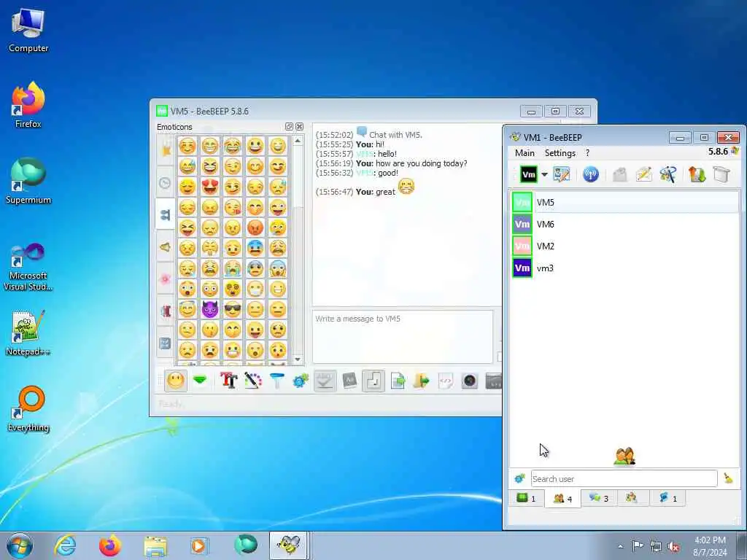Select the devil purple emoticon

click(209, 309)
